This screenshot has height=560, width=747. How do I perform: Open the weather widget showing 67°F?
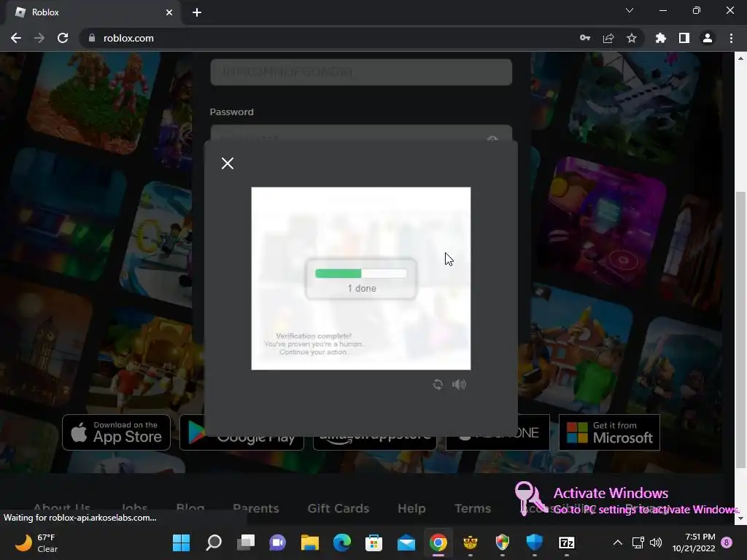[x=36, y=542]
